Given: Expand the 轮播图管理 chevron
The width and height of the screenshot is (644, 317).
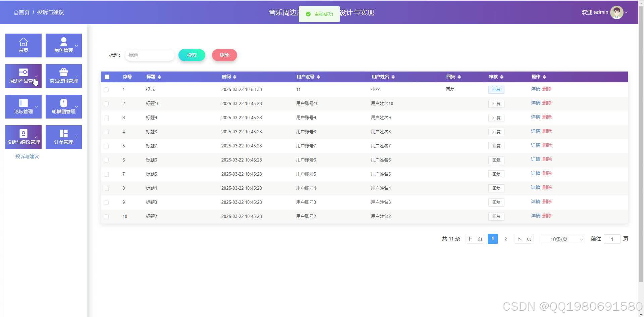Looking at the screenshot, I should click(x=76, y=107).
